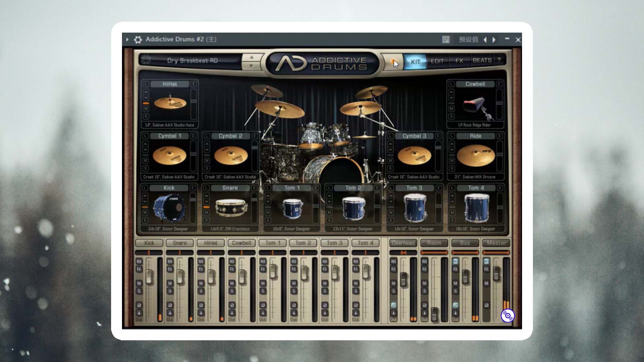Click FX button on Room channel
This screenshot has height=362, width=644.
tap(425, 269)
